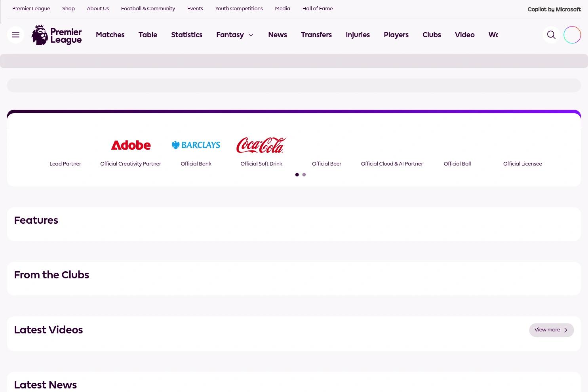This screenshot has height=392, width=588.
Task: Click the Latest News heading
Action: [x=46, y=385]
